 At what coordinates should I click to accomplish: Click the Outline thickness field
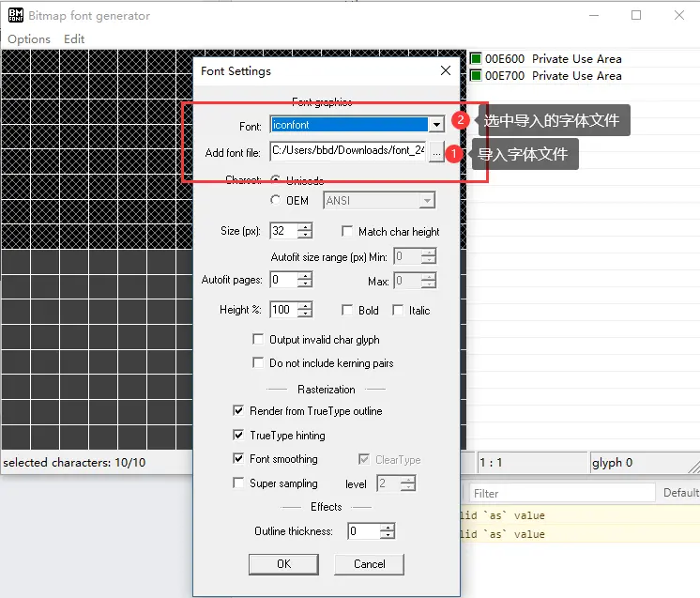coord(364,531)
